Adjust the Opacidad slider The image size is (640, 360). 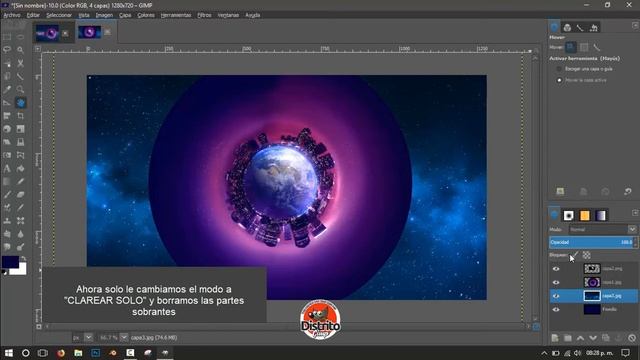(592, 242)
